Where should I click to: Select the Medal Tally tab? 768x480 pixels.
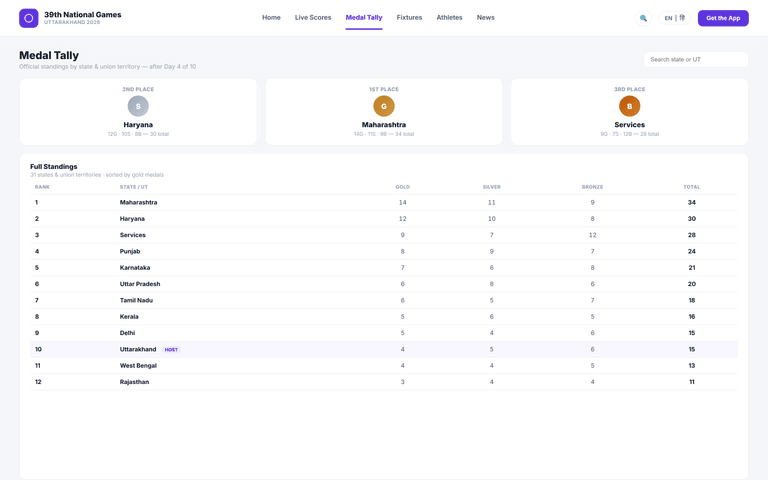(x=364, y=18)
